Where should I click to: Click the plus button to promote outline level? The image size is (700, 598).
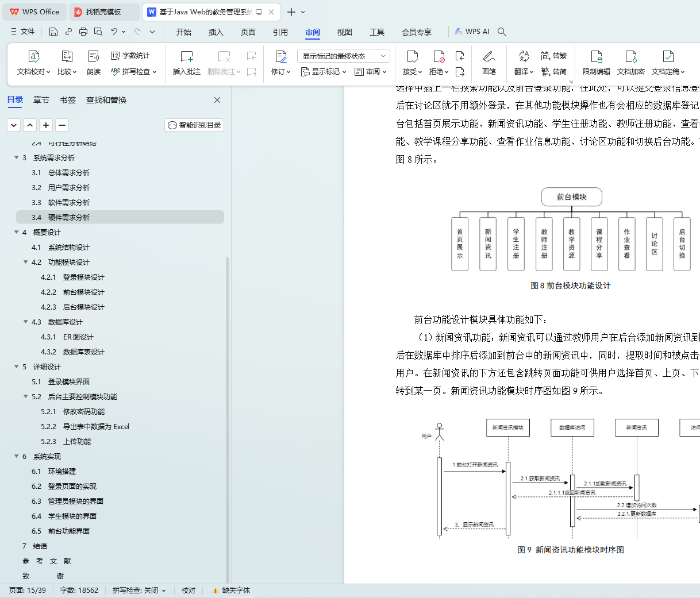[x=46, y=125]
